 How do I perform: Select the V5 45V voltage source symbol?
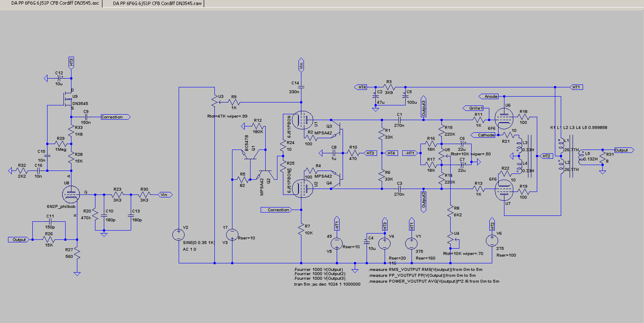point(337,243)
